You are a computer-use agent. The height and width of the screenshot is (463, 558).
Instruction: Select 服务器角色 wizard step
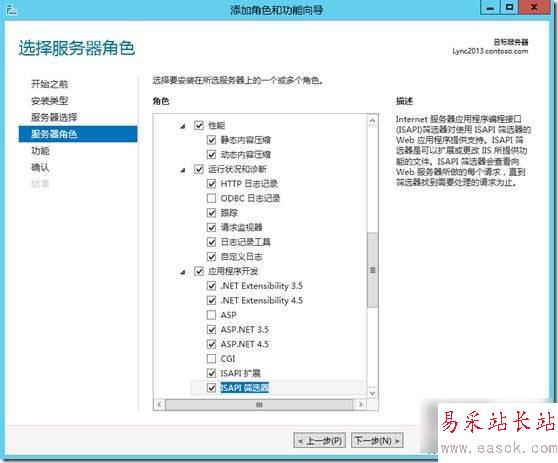78,134
